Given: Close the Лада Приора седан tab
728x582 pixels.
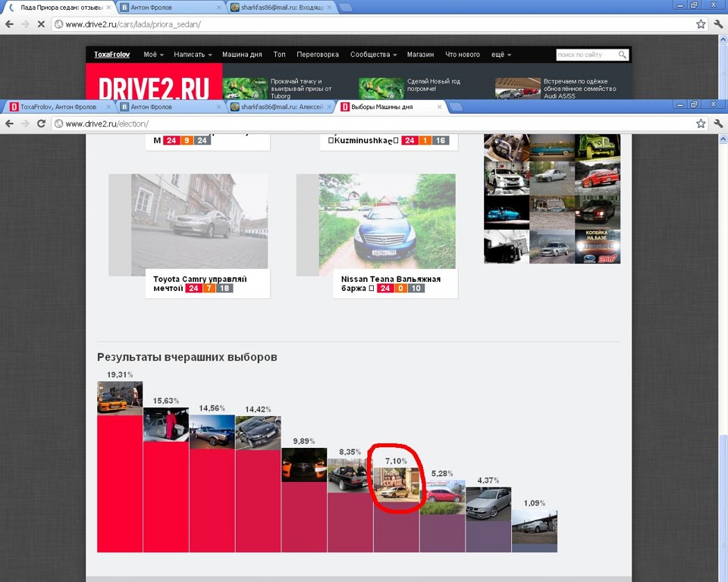Looking at the screenshot, I should (x=108, y=8).
